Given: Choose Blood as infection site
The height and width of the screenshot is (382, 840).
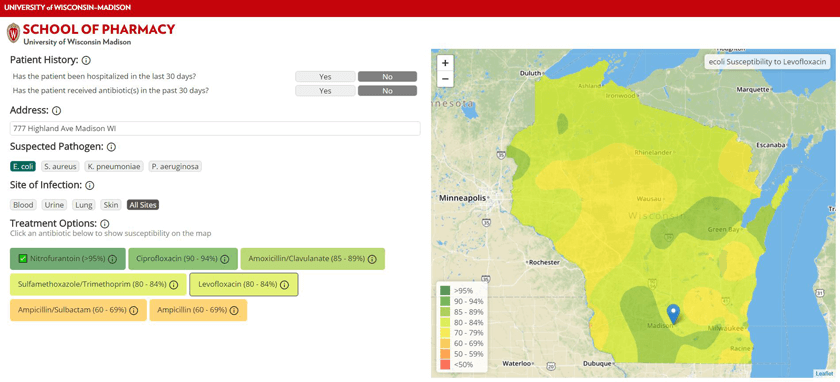Looking at the screenshot, I should 24,205.
